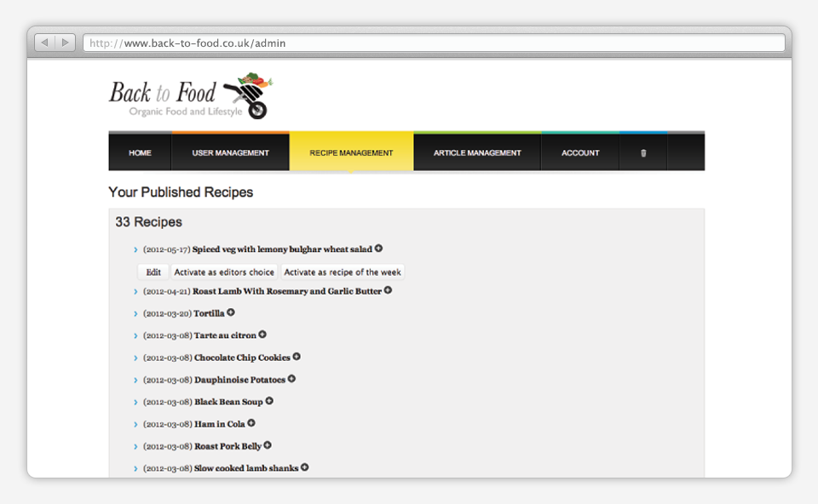Expand chevron for Roast Lamb row
Viewport: 818px width, 504px height.
(135, 291)
